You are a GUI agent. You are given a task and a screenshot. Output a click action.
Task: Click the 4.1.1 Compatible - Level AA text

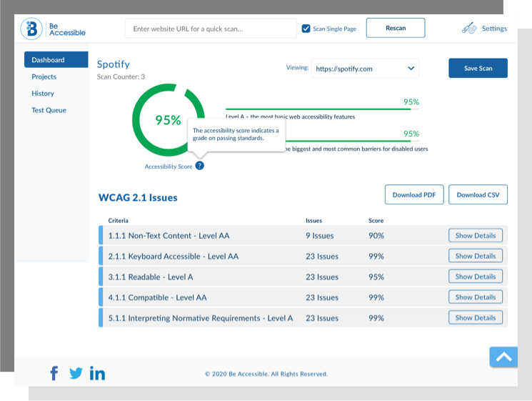click(x=157, y=297)
